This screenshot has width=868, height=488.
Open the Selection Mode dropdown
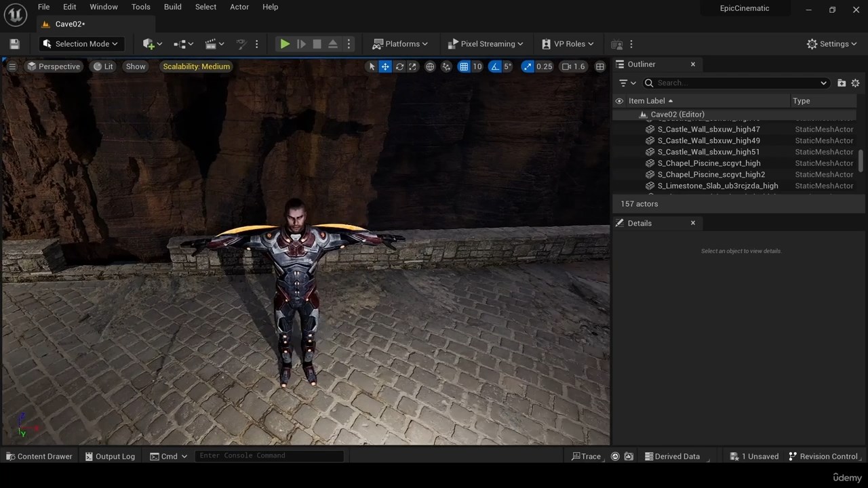click(x=80, y=44)
